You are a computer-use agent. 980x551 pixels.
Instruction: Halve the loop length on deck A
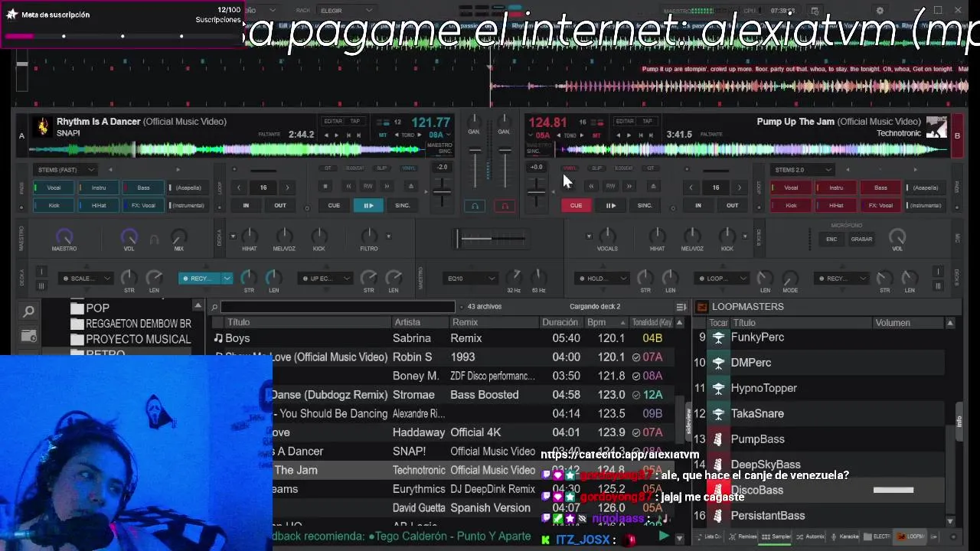click(239, 187)
